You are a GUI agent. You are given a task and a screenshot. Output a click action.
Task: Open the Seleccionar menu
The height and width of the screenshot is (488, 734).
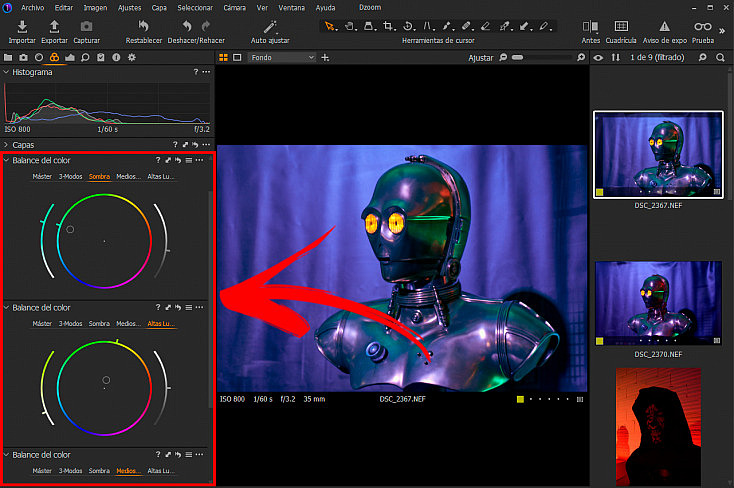tap(195, 7)
